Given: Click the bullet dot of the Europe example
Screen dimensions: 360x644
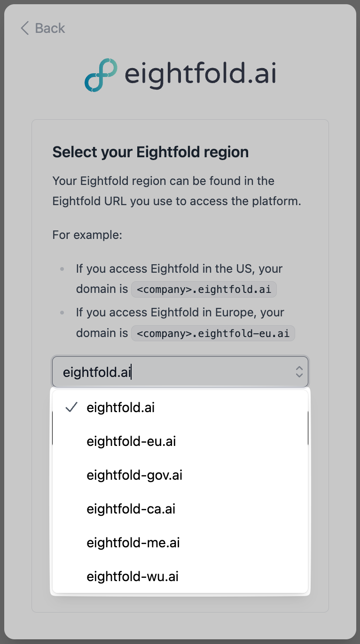Looking at the screenshot, I should (62, 313).
